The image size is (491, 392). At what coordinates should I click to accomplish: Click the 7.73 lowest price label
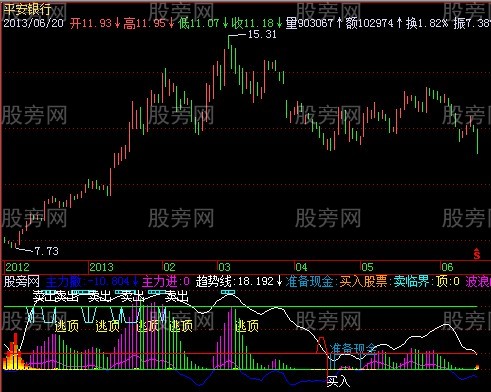[46, 251]
